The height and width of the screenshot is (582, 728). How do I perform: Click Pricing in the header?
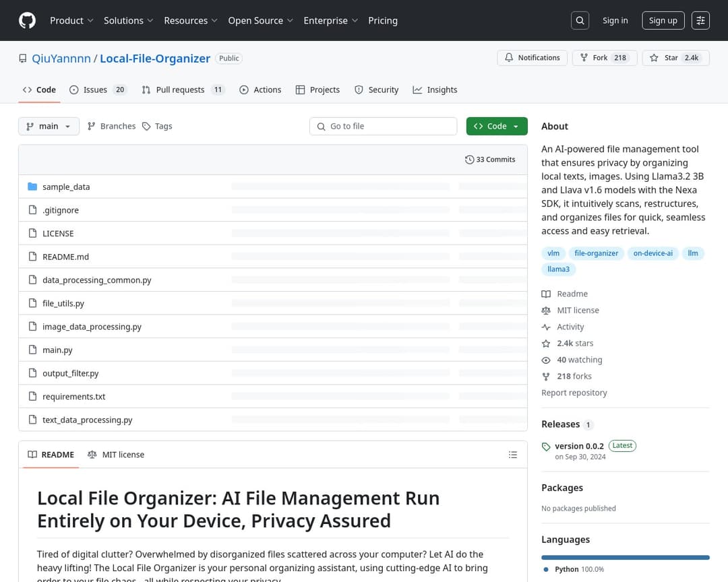[383, 20]
